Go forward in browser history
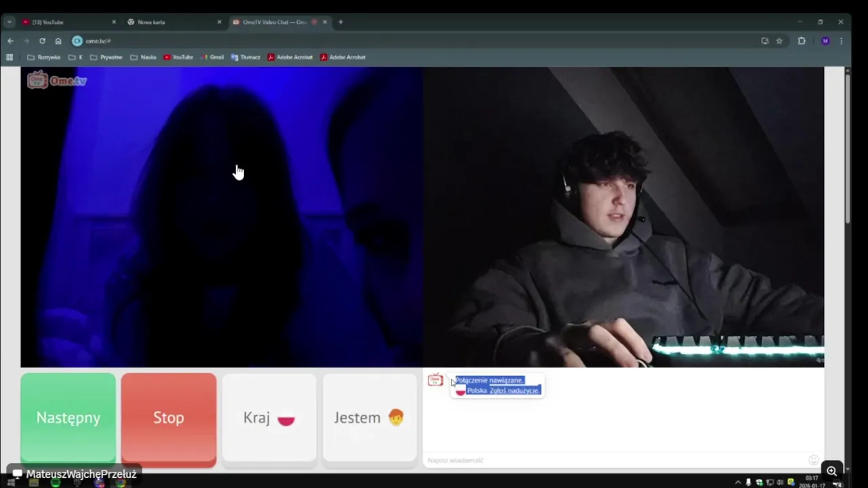Viewport: 868px width, 488px height. [26, 41]
